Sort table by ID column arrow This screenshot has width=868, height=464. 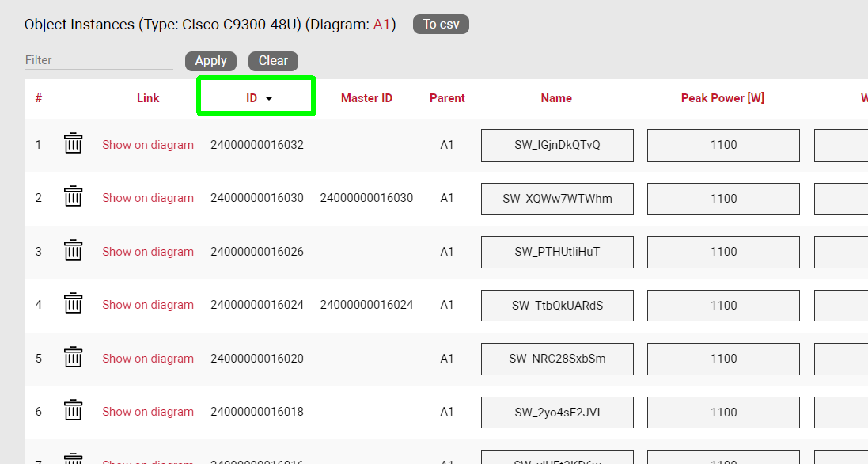pos(269,98)
